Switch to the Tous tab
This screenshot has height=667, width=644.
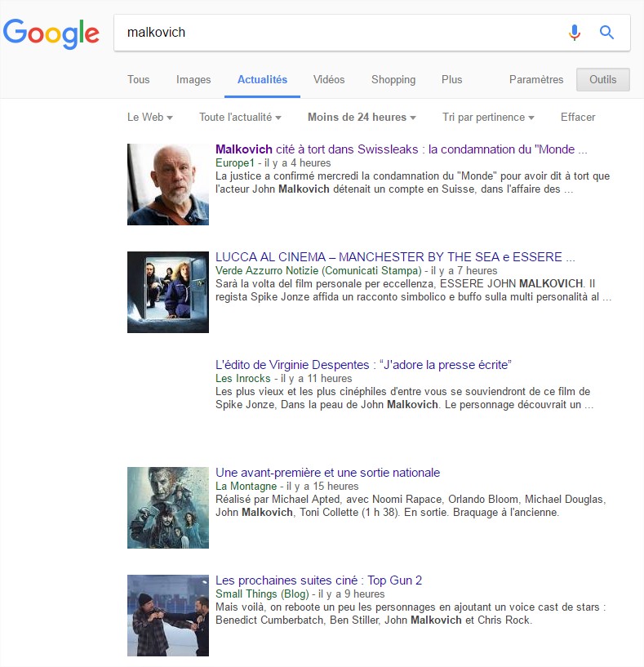(x=138, y=79)
